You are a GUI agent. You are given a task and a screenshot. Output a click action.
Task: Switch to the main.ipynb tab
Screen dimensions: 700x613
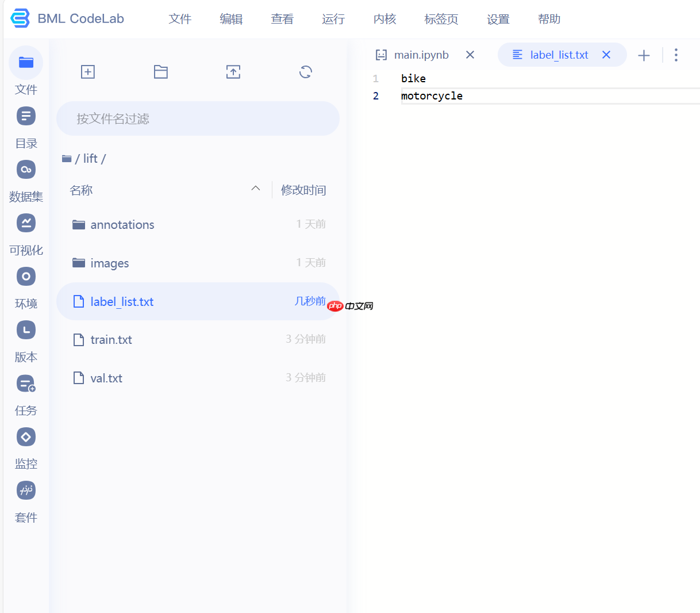[421, 55]
